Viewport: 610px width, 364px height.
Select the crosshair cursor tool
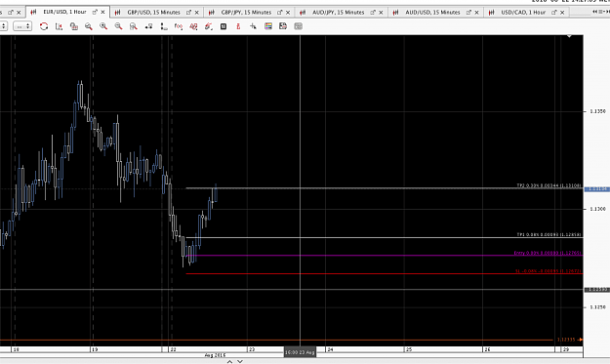click(253, 26)
